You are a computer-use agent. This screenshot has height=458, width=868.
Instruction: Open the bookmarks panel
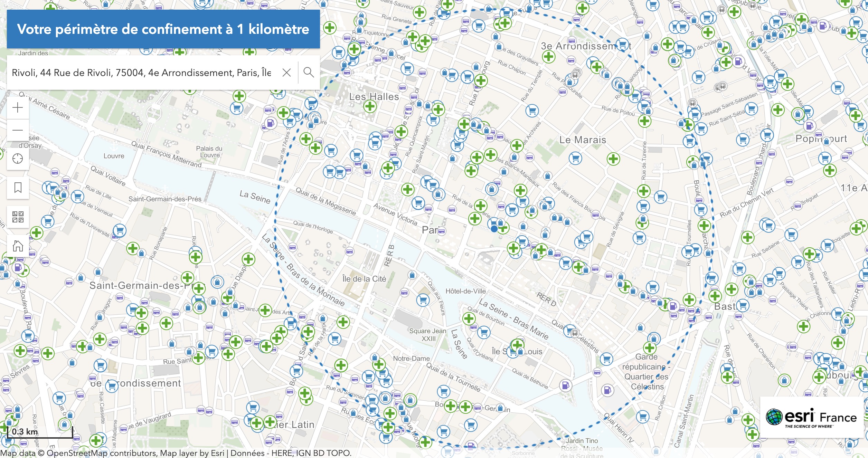[x=18, y=188]
